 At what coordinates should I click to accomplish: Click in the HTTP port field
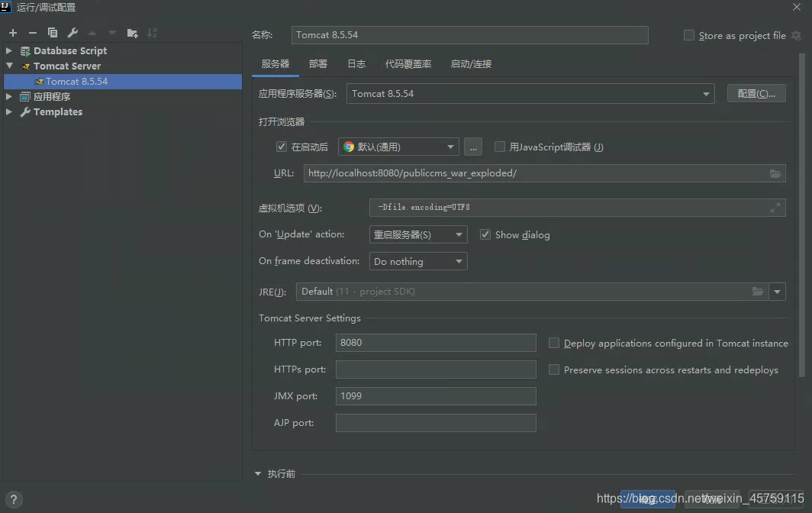tap(436, 343)
